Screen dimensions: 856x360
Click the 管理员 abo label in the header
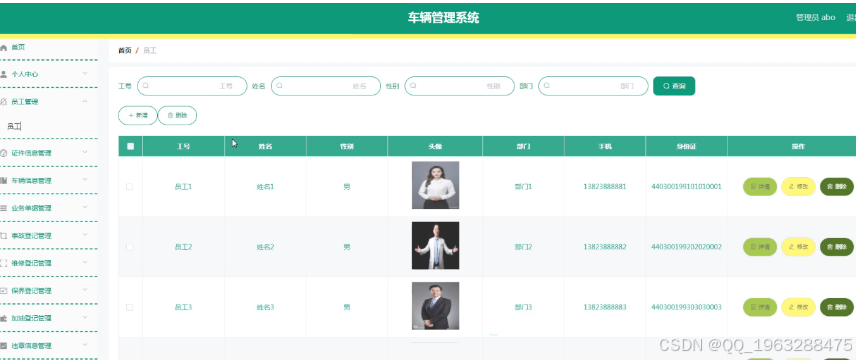pyautogui.click(x=816, y=17)
